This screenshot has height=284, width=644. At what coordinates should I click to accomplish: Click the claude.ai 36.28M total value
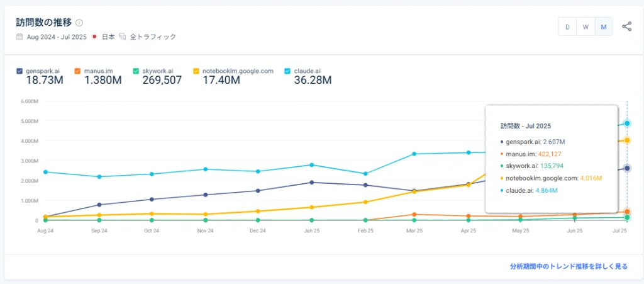point(313,80)
